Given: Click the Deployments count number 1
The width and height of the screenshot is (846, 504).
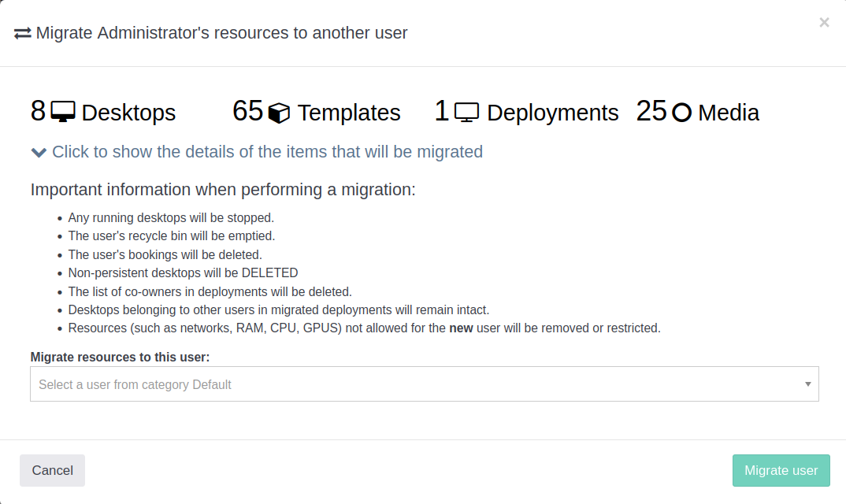Looking at the screenshot, I should 442,111.
